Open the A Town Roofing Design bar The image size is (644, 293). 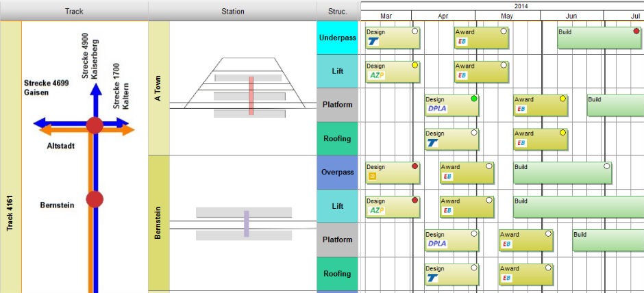tap(451, 139)
